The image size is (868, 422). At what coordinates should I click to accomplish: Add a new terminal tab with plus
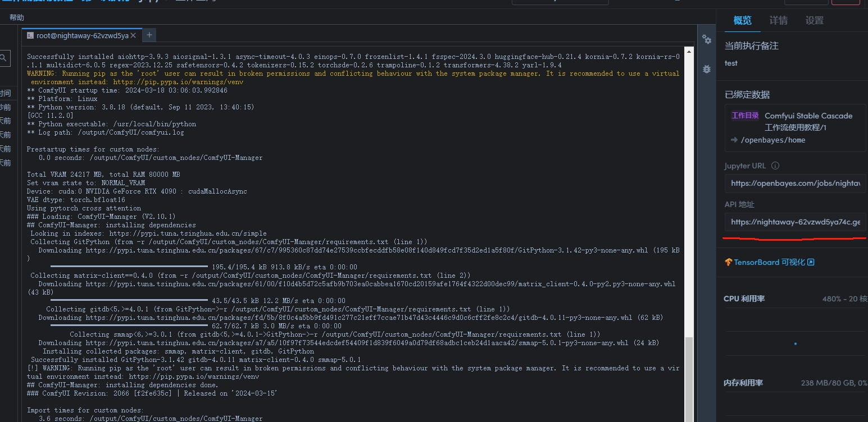(x=149, y=35)
